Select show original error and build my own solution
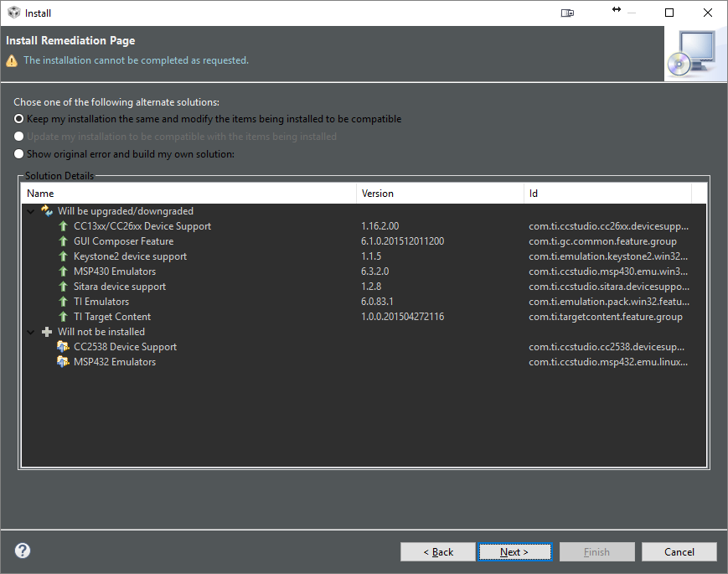728x574 pixels. click(18, 153)
